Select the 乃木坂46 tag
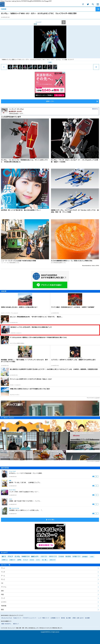The width and height of the screenshot is (100, 644). (x=61, y=556)
